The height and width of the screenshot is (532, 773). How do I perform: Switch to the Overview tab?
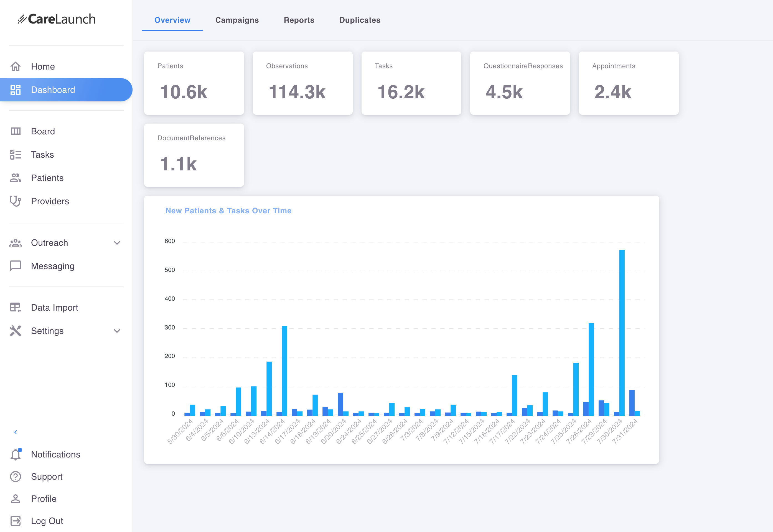172,20
